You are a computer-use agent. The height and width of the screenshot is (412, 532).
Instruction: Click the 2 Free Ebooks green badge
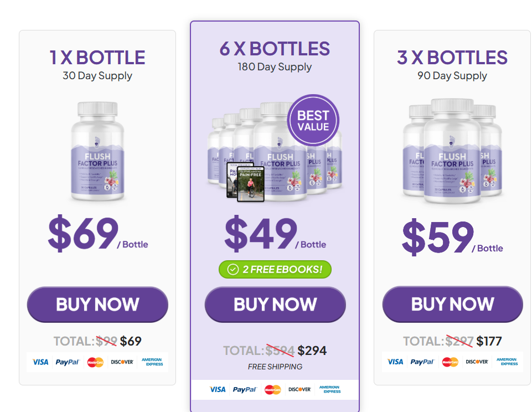tap(275, 270)
